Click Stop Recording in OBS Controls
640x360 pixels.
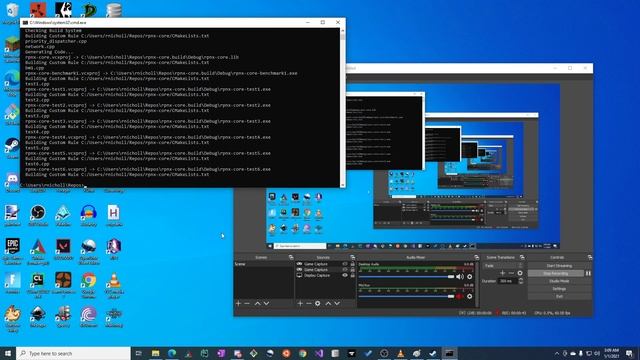point(556,273)
